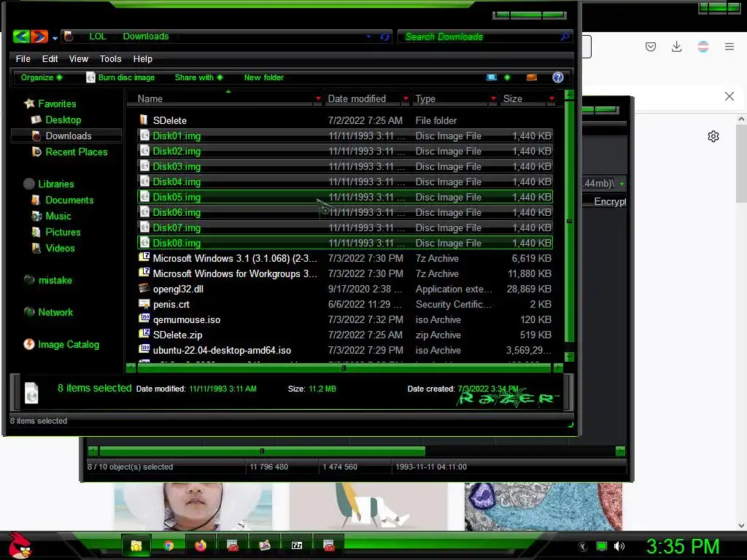The width and height of the screenshot is (747, 560).
Task: Open the child photo thumbnail in Firefox
Action: coord(193,507)
